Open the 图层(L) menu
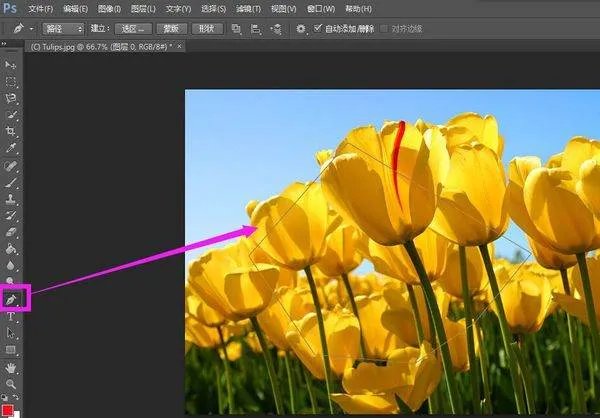 click(x=143, y=9)
